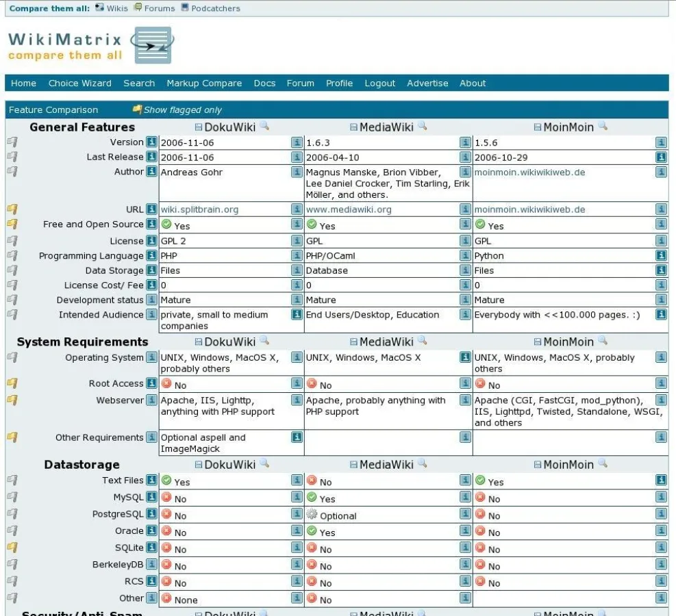Click the magnifier icon next to DokuWiki in General Features
This screenshot has height=616, width=676.
pos(264,126)
